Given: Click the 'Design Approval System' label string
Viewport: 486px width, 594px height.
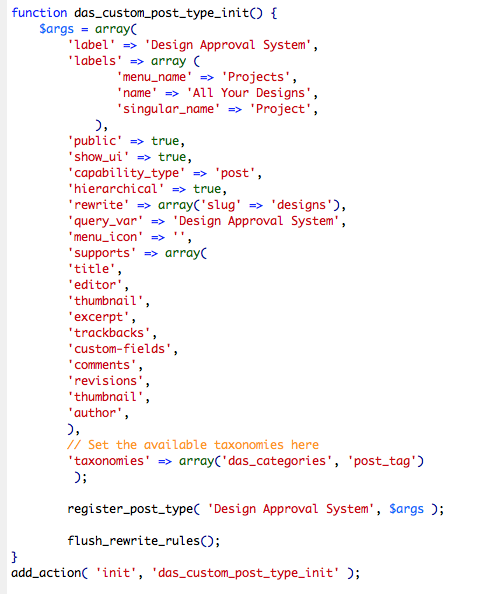Looking at the screenshot, I should click(x=228, y=45).
